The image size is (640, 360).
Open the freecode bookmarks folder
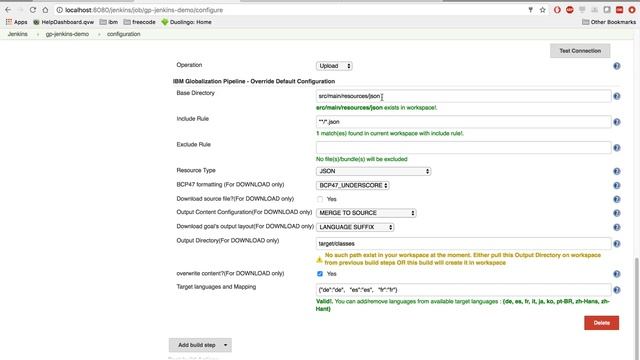coord(140,22)
